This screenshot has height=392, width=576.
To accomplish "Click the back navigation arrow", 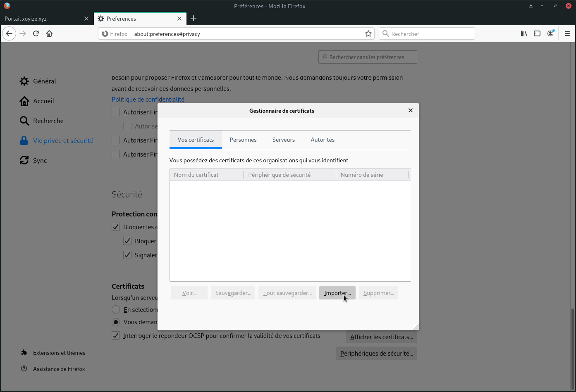I will 9,33.
